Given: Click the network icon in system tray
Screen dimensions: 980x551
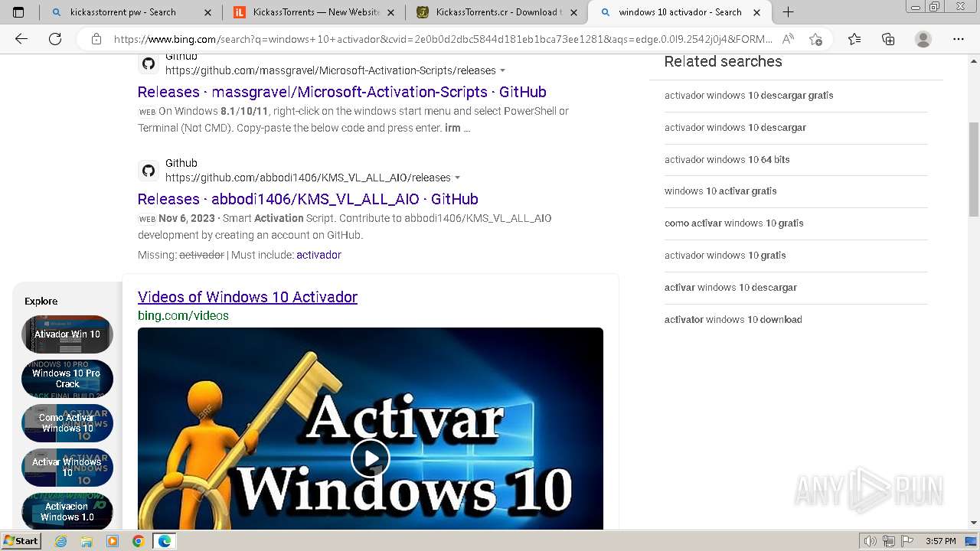Looking at the screenshot, I should (x=889, y=541).
